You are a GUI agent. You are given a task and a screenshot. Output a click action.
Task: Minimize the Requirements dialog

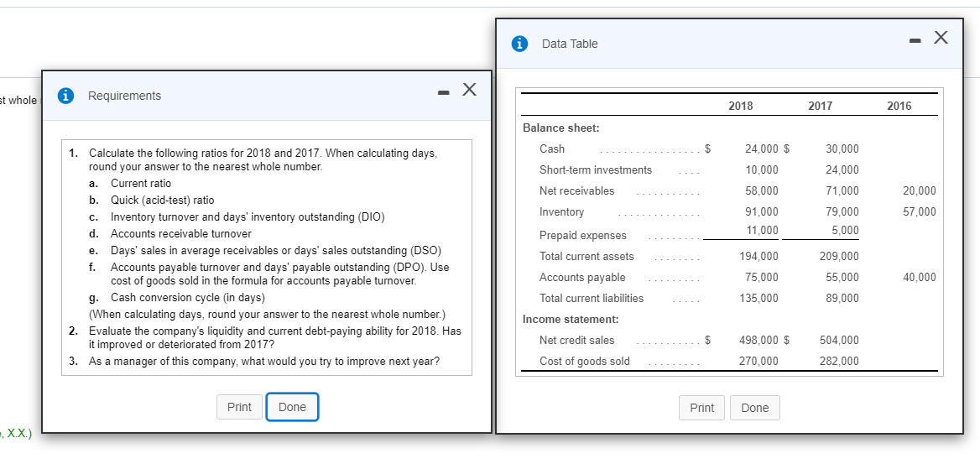pyautogui.click(x=443, y=94)
